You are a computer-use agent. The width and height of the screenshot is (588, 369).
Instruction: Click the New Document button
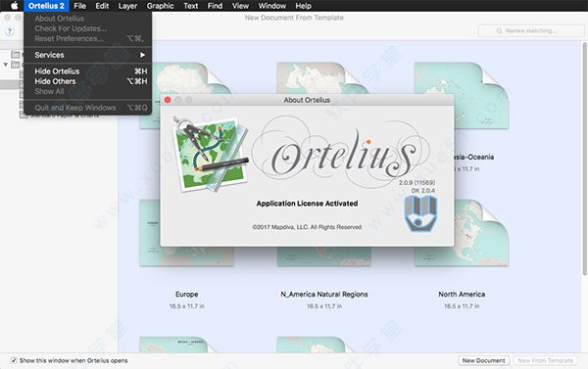483,360
